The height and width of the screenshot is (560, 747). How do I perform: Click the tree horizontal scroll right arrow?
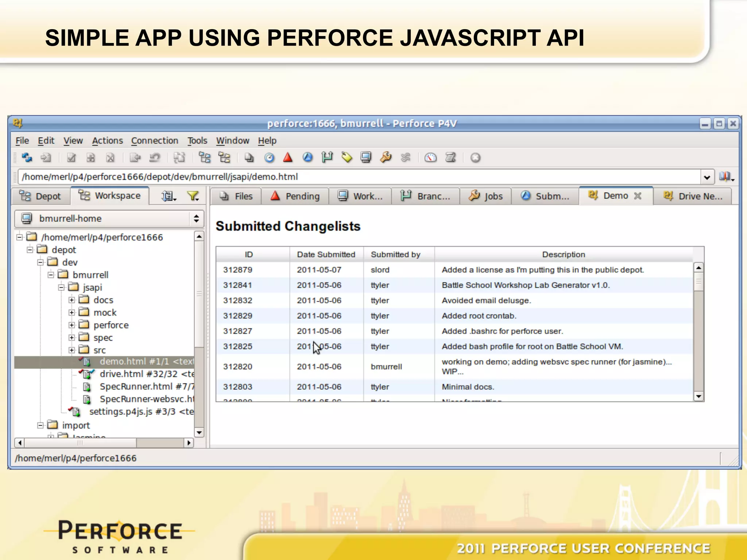(x=189, y=443)
